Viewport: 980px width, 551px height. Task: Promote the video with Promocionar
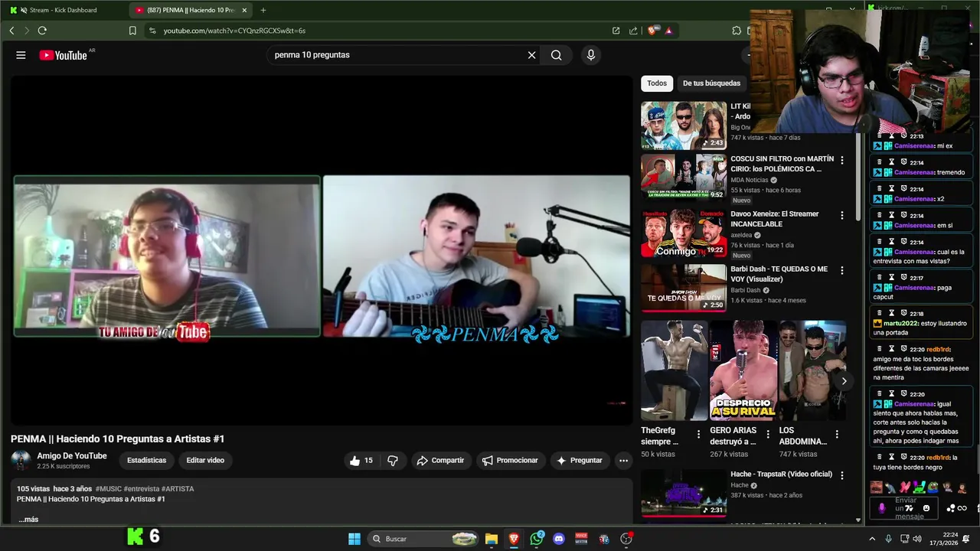point(510,461)
